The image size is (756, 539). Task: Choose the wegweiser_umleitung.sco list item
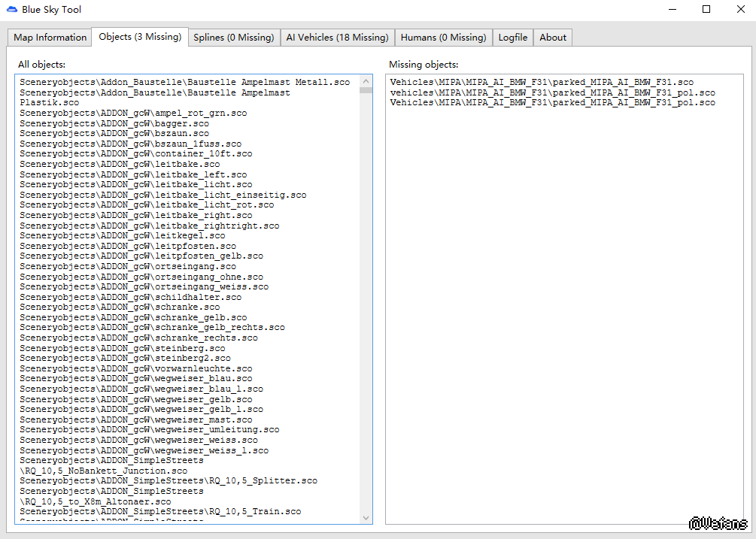[149, 430]
